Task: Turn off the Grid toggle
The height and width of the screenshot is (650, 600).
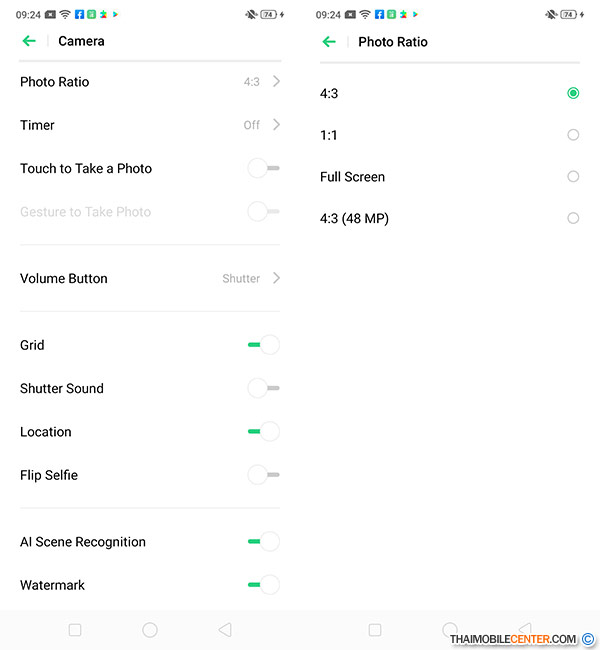Action: click(263, 345)
